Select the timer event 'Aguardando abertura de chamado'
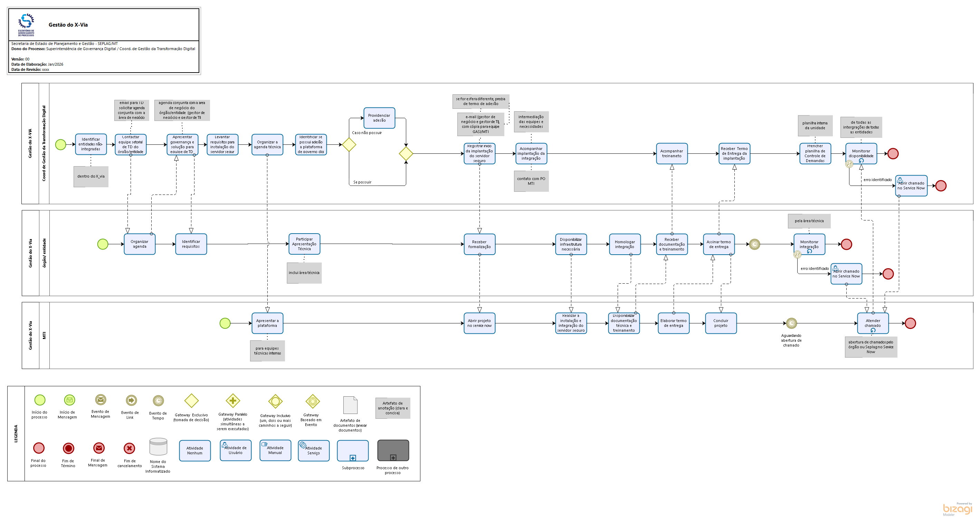The height and width of the screenshot is (520, 980). (x=791, y=323)
